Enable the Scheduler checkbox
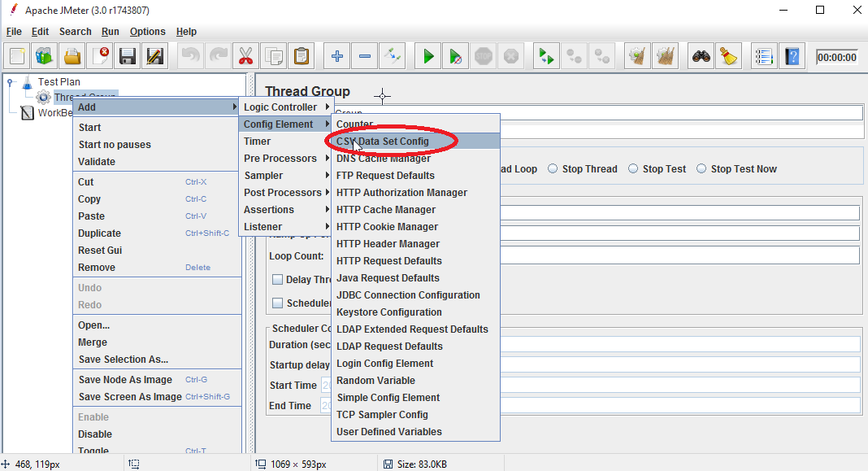Image resolution: width=868 pixels, height=471 pixels. click(277, 303)
